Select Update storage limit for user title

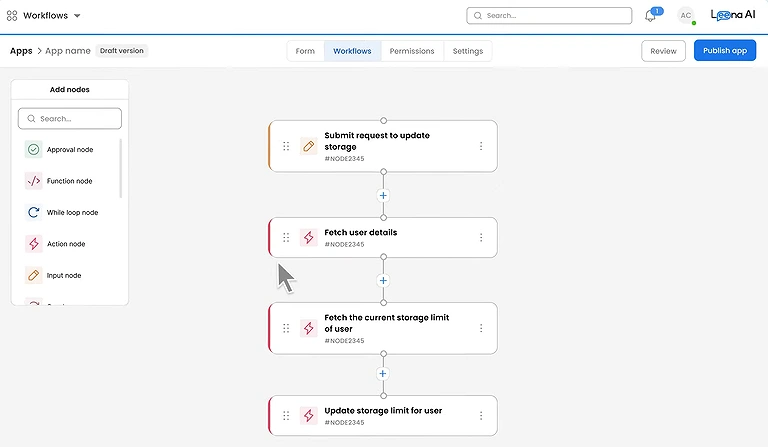384,411
